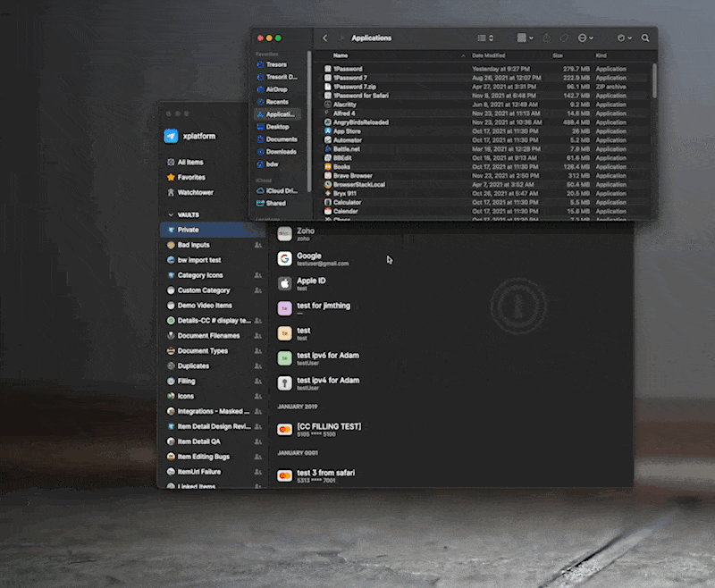Screen dimensions: 715x588
Task: Sort by the Date Modified column header
Action: 493,55
